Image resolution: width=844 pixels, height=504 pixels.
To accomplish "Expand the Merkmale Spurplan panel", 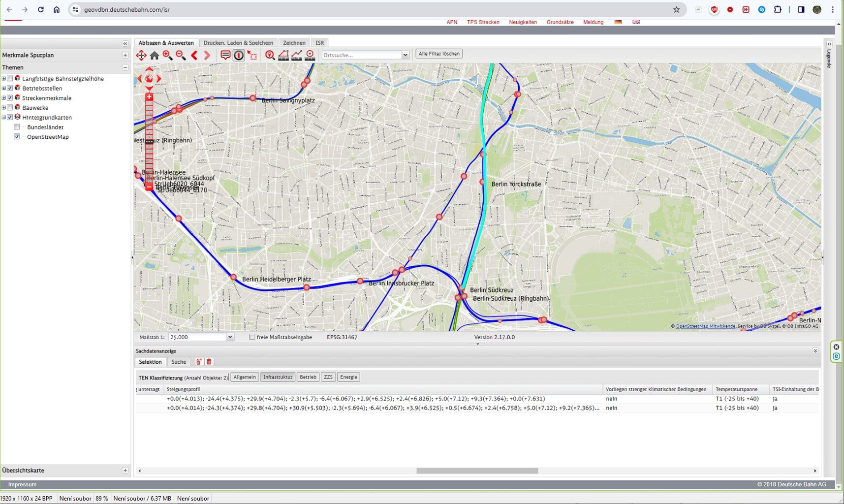I will tap(125, 55).
